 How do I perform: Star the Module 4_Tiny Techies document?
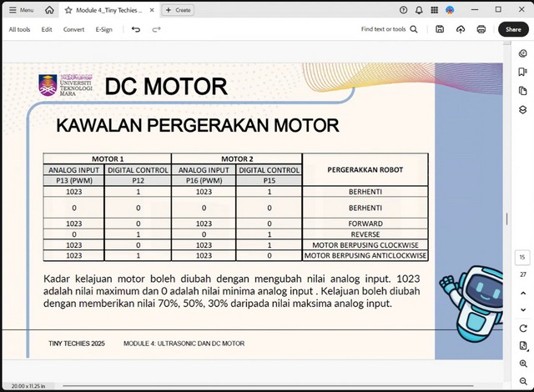[68, 10]
